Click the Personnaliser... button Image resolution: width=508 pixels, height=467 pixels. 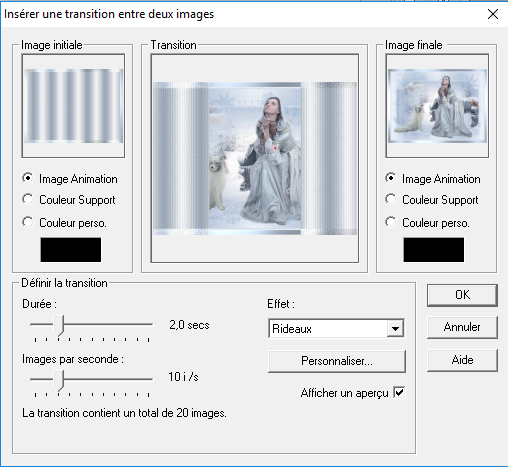pyautogui.click(x=337, y=361)
